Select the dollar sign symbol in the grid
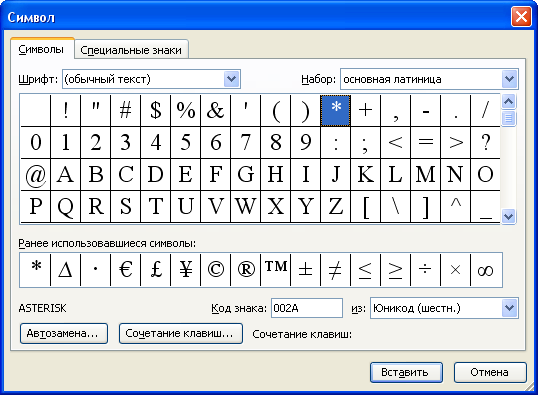 (x=155, y=111)
